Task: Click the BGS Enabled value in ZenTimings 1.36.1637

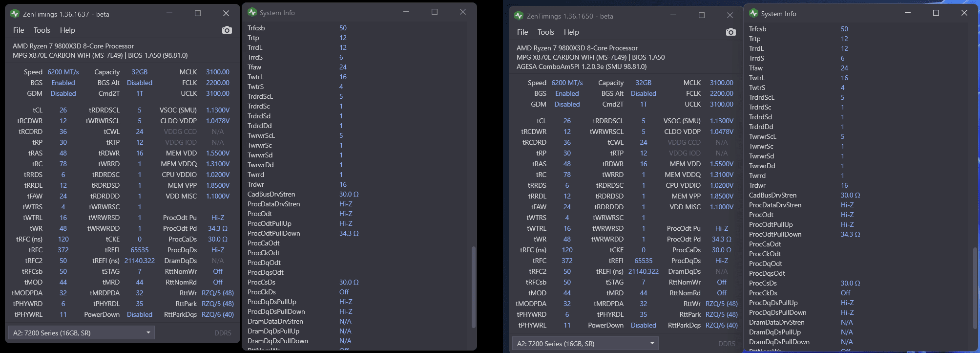Action: pyautogui.click(x=63, y=83)
